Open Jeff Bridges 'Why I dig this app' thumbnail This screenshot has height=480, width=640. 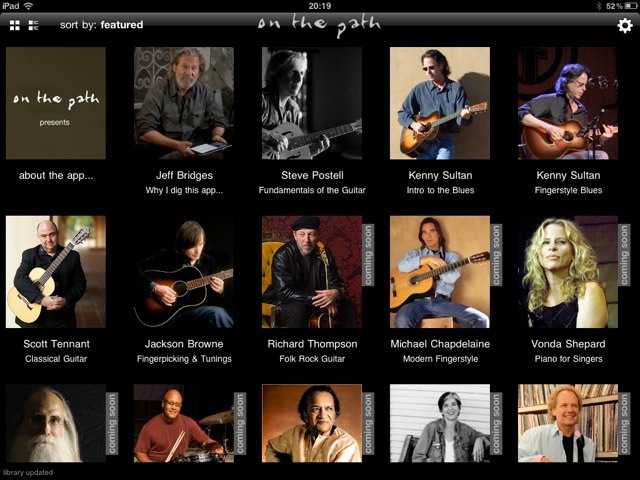184,103
